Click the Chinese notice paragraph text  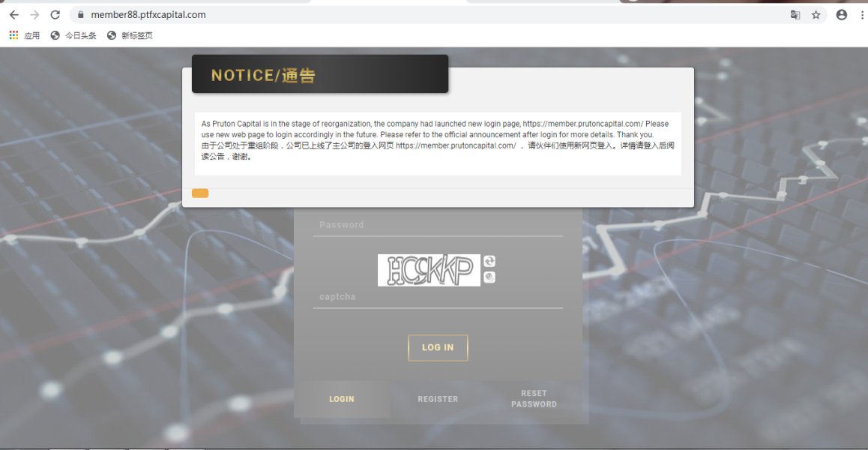pyautogui.click(x=438, y=151)
